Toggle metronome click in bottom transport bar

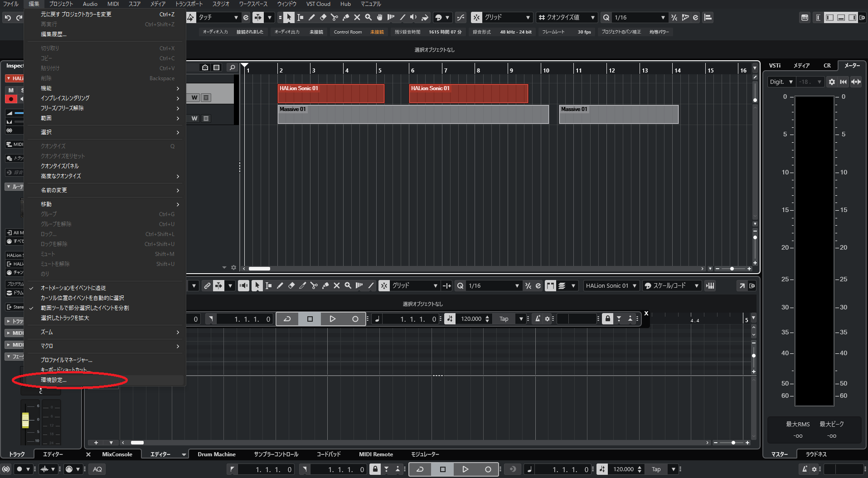805,469
